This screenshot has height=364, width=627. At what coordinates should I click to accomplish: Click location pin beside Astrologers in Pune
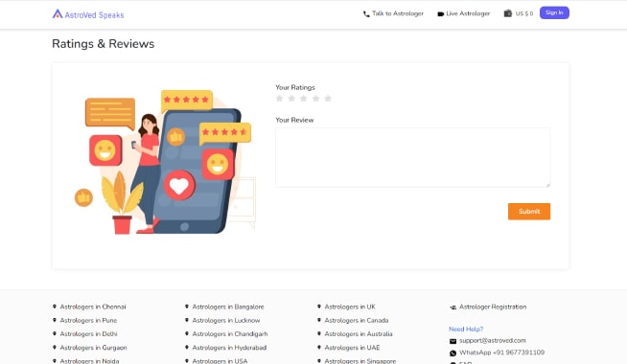(x=55, y=320)
